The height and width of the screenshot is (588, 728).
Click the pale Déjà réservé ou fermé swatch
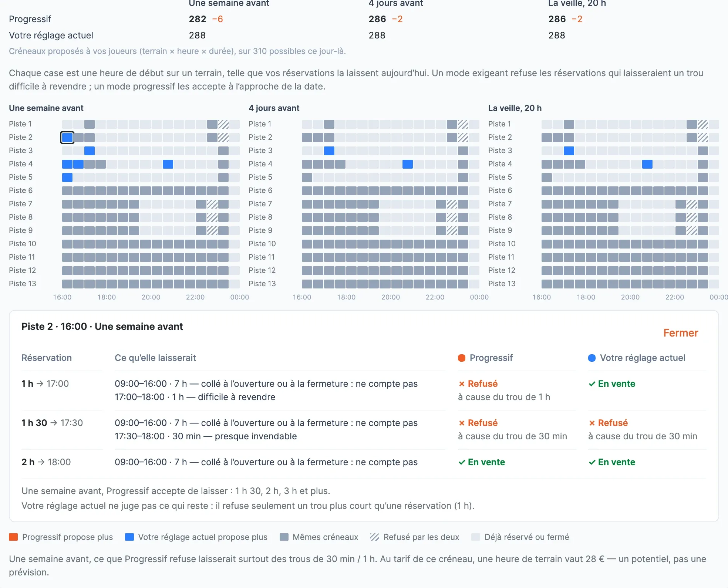(x=476, y=537)
